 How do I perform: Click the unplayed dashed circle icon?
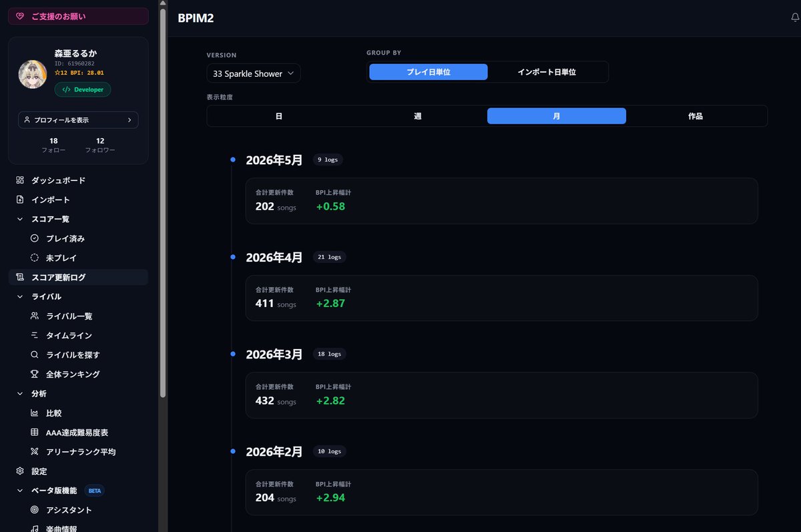tap(35, 258)
